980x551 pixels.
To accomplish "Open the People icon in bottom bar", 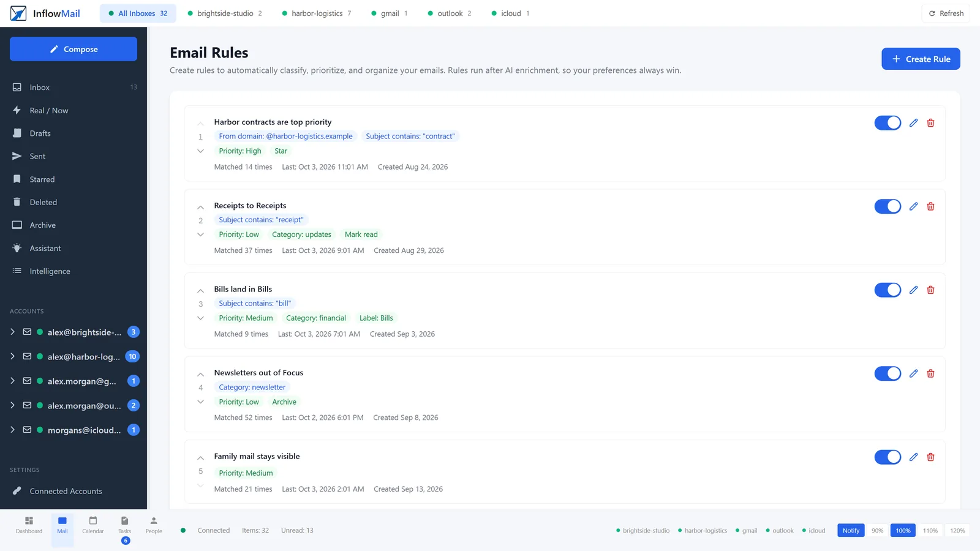I will pyautogui.click(x=154, y=525).
